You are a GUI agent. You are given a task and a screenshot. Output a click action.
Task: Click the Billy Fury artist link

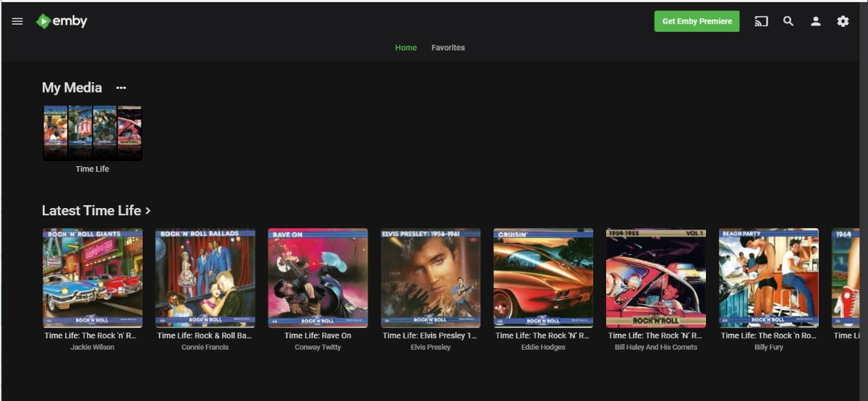click(x=769, y=348)
